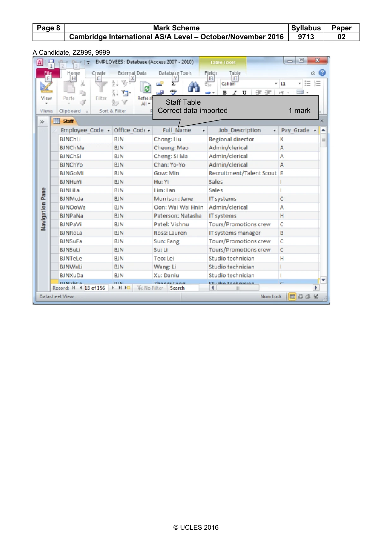Image resolution: width=392 pixels, height=555 pixels.
Task: Click the Totals sigma icon
Action: click(x=173, y=84)
